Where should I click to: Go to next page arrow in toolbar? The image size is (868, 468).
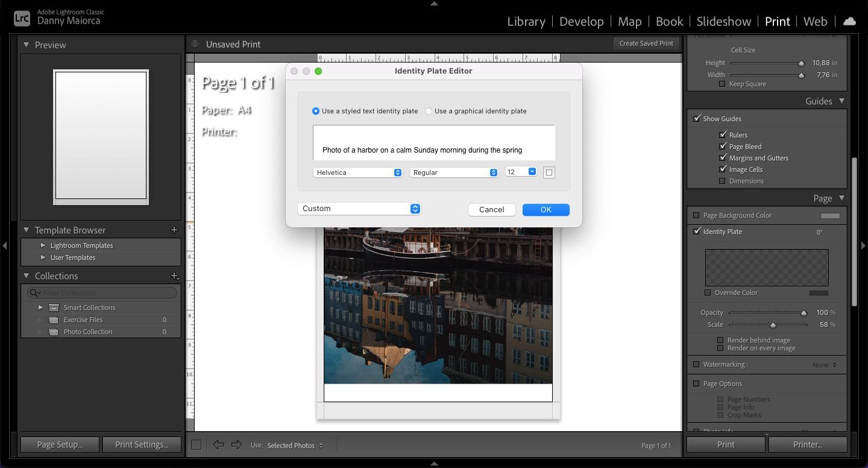(236, 444)
